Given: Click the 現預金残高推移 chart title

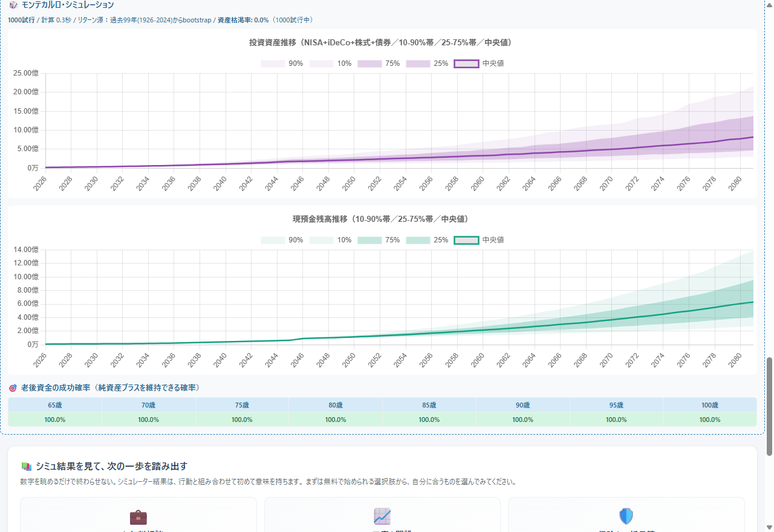Looking at the screenshot, I should coord(382,219).
